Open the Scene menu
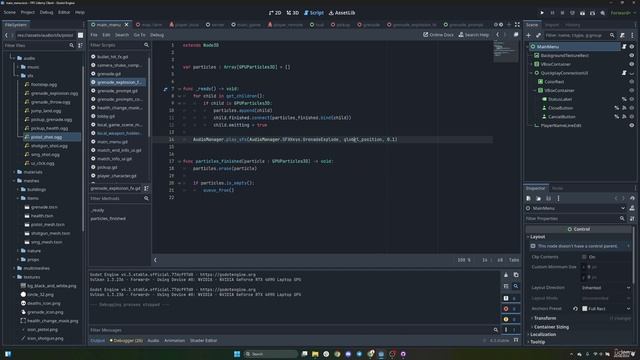 (9, 12)
